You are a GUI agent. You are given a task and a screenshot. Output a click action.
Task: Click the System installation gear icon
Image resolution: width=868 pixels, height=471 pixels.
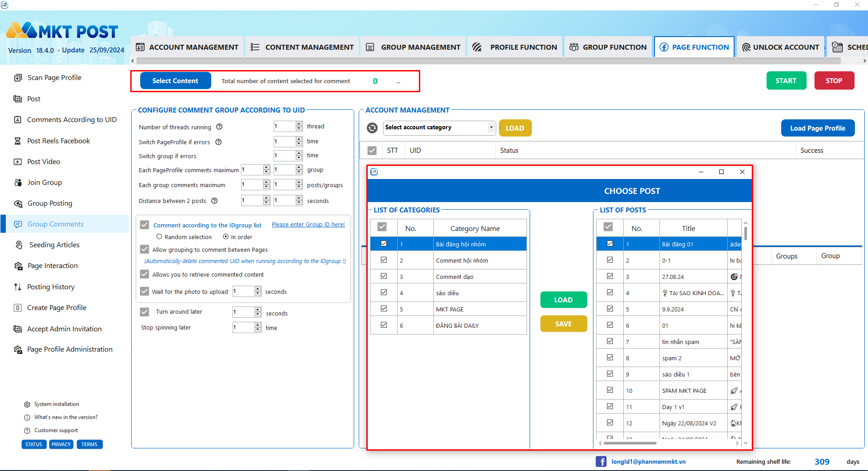pos(27,405)
